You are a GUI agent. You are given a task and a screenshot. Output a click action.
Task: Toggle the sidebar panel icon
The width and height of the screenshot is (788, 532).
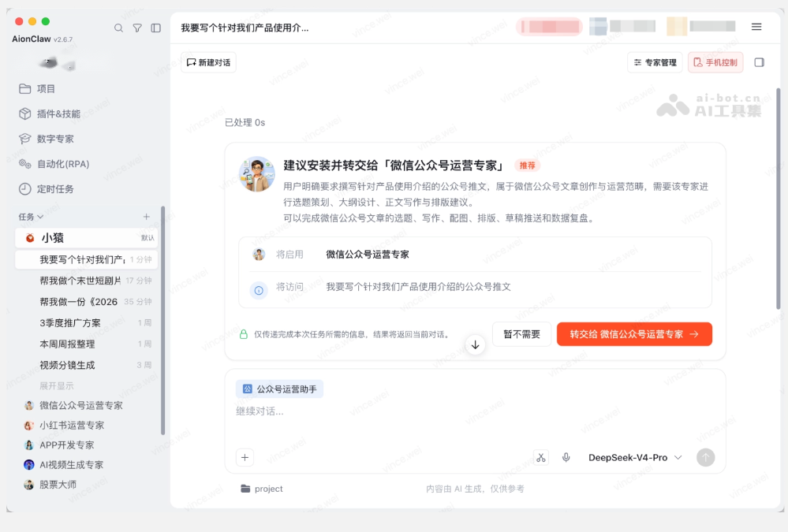coord(156,28)
